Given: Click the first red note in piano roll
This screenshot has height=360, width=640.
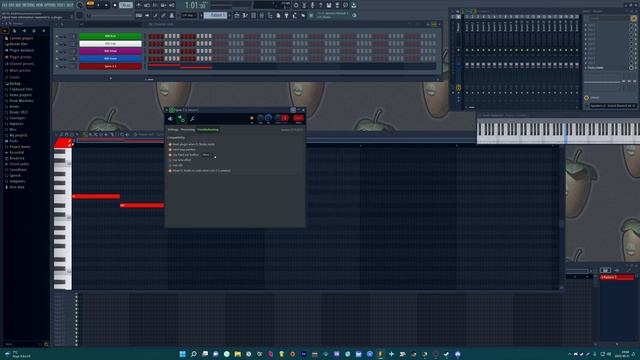Looking at the screenshot, I should click(96, 196).
